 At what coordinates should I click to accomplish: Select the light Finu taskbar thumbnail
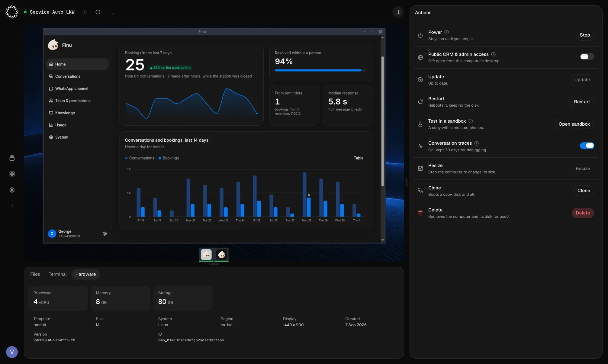tap(206, 255)
